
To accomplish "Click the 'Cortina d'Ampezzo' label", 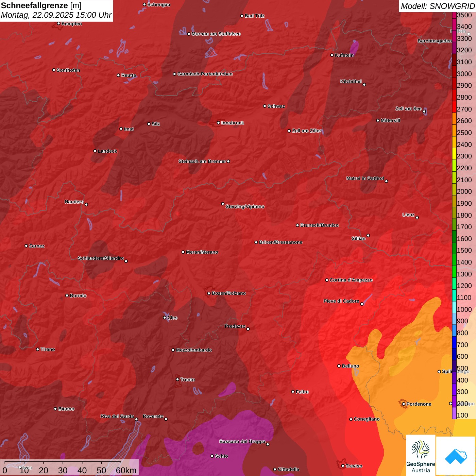I will coord(351,280).
